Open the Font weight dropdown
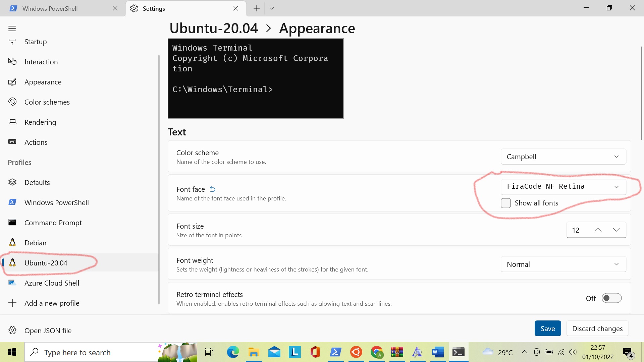644x362 pixels. tap(563, 264)
